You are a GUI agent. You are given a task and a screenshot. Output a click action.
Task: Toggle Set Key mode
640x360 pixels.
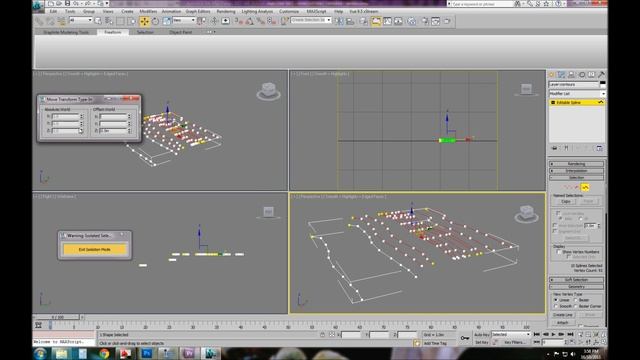pyautogui.click(x=482, y=342)
